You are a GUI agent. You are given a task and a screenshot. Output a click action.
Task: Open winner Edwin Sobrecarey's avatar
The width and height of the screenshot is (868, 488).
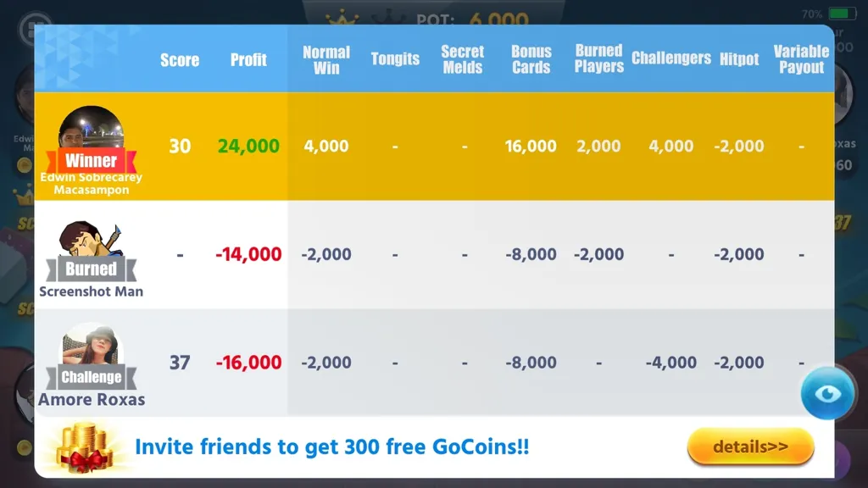pyautogui.click(x=92, y=127)
